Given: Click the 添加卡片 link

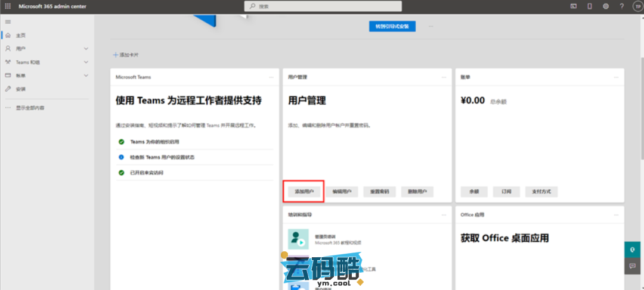Looking at the screenshot, I should 126,55.
